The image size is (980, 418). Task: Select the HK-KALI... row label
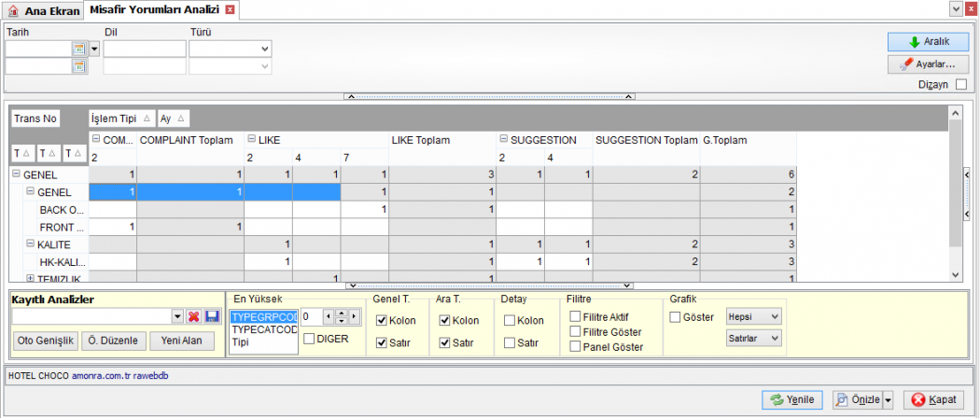[x=62, y=262]
